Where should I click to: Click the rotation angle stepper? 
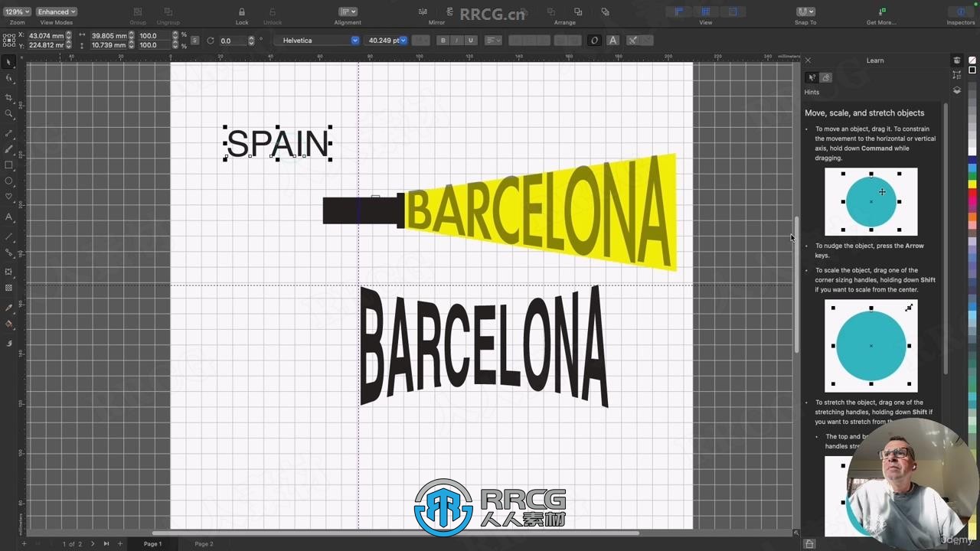coord(251,41)
